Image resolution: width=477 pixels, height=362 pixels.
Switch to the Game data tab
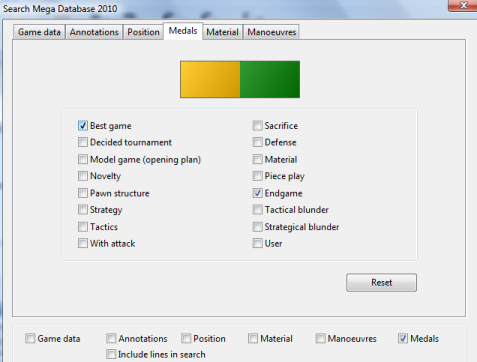pos(39,32)
